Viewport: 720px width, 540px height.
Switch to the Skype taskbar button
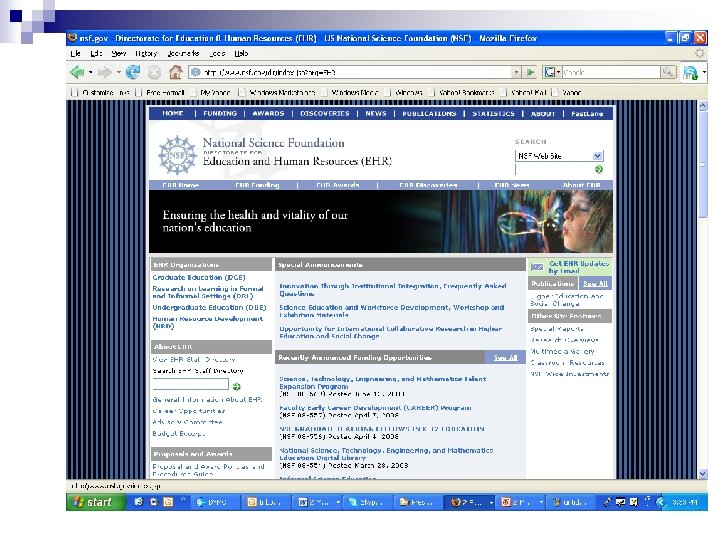tap(369, 502)
